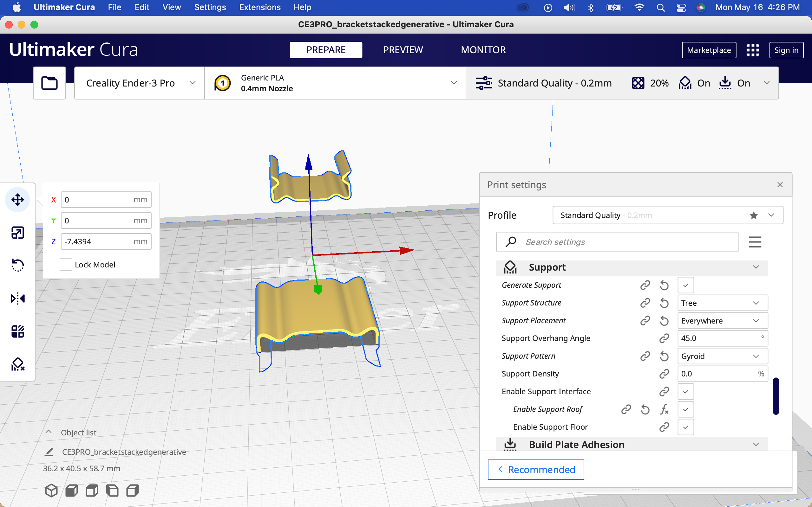
Task: Open the Extensions menu
Action: point(259,7)
